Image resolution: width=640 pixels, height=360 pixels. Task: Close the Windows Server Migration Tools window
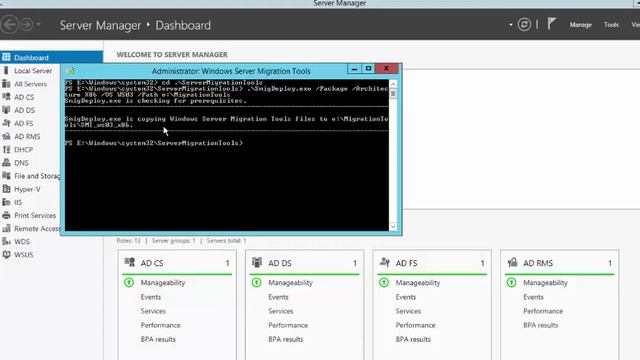coord(386,69)
